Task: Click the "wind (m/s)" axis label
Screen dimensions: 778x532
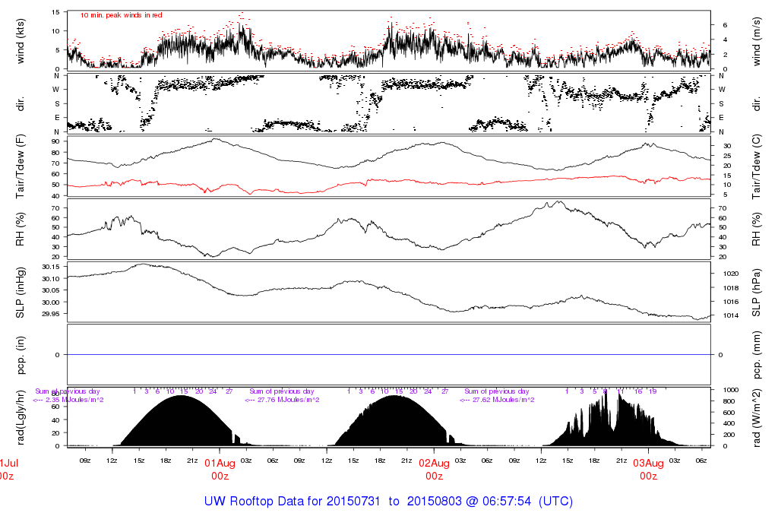Action: point(756,42)
